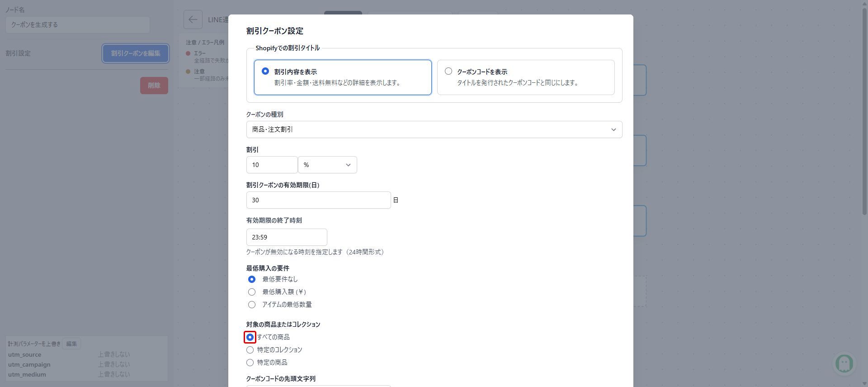Click the utm_source parameter label
The image size is (868, 387).
[24, 354]
